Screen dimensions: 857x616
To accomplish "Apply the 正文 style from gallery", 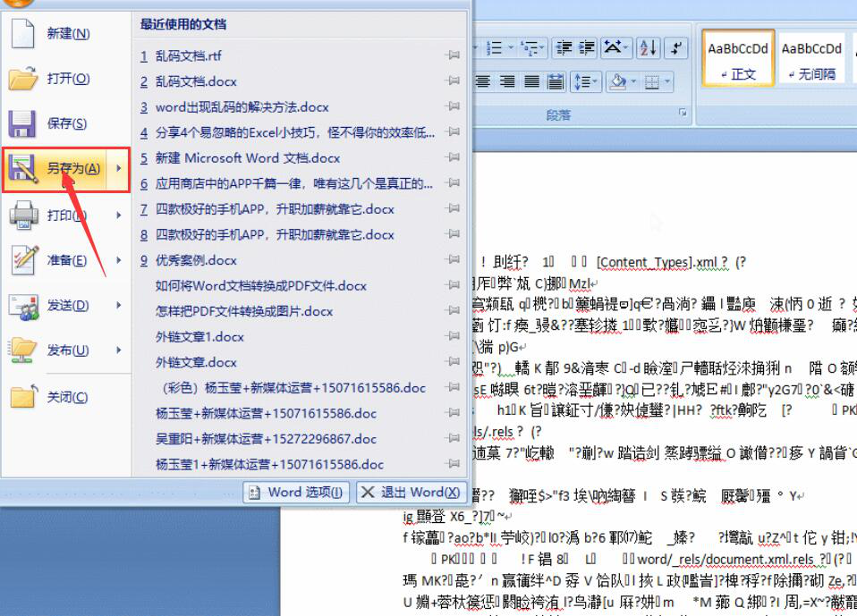I will pyautogui.click(x=738, y=58).
